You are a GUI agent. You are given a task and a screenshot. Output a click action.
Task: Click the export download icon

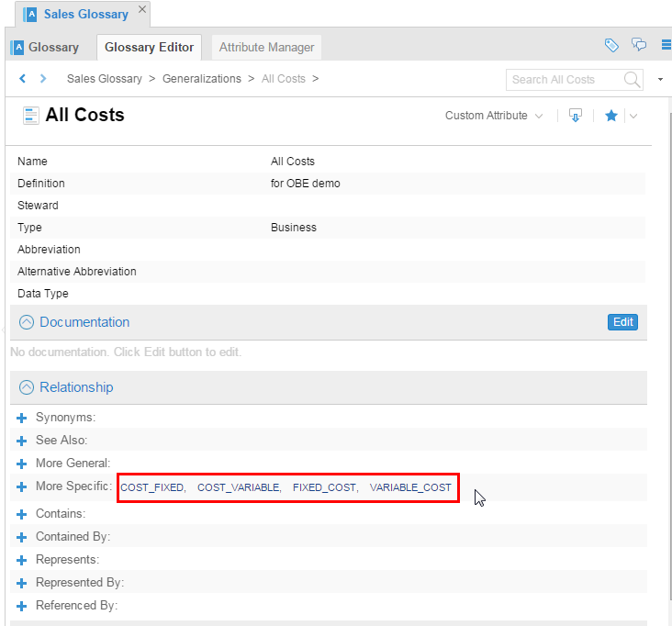575,116
